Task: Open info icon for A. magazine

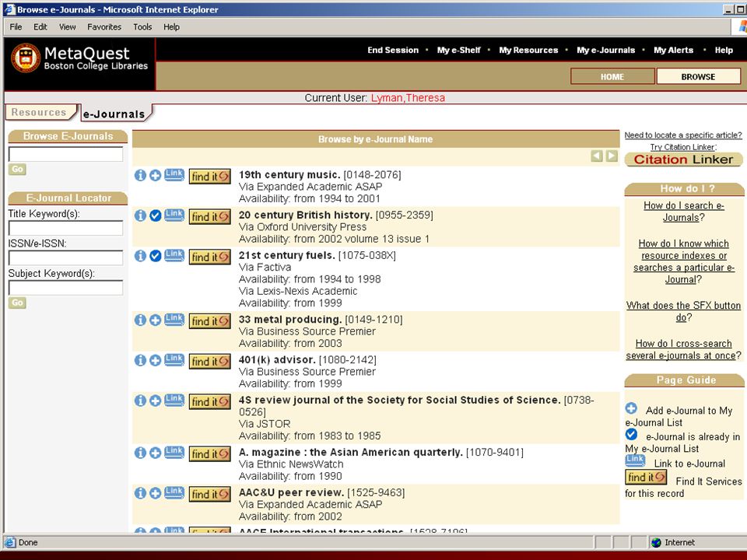Action: tap(140, 453)
